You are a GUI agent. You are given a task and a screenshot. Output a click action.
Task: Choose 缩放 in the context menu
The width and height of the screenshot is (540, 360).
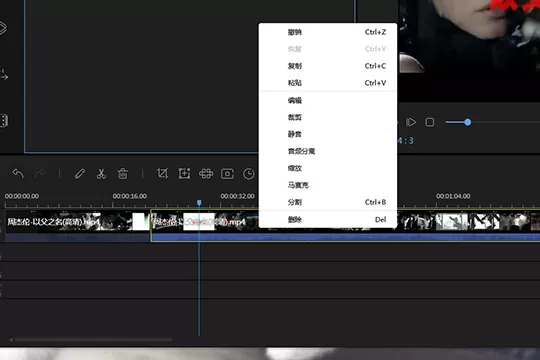[x=328, y=168]
